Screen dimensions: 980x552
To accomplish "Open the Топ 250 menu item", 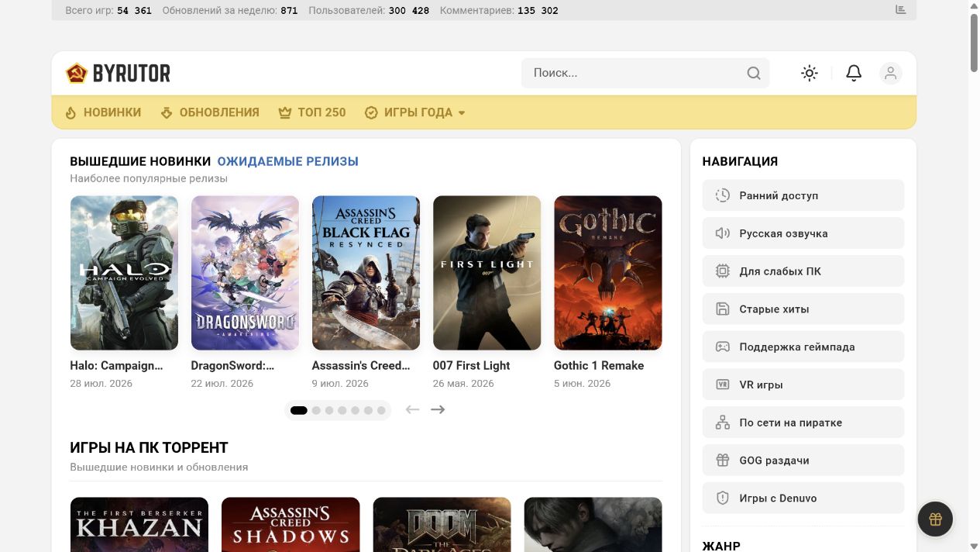I will click(x=322, y=112).
